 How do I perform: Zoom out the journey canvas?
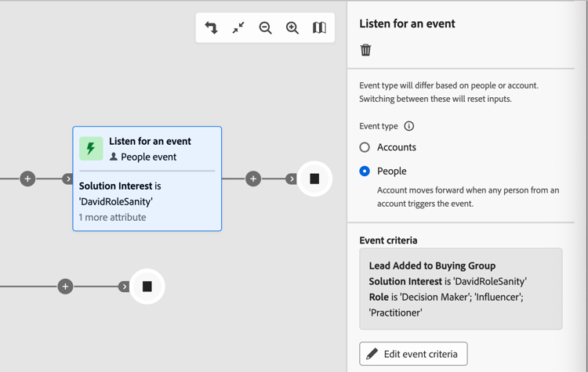[265, 27]
